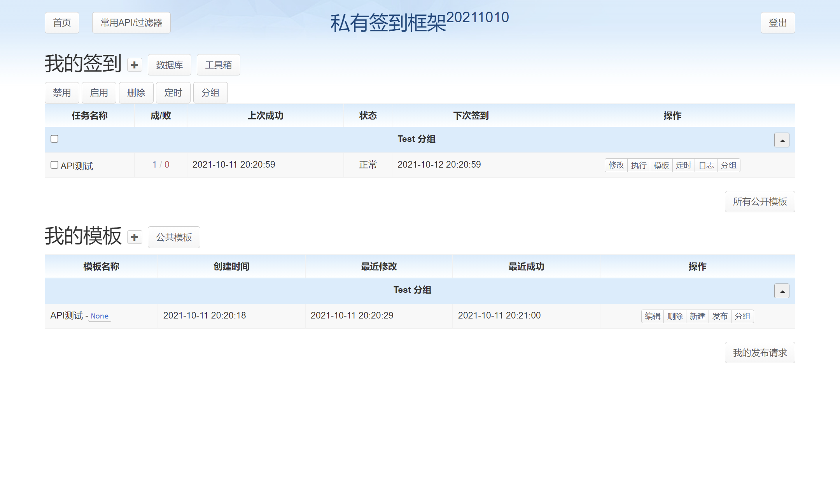Click the None link beside API测试 template

[100, 316]
